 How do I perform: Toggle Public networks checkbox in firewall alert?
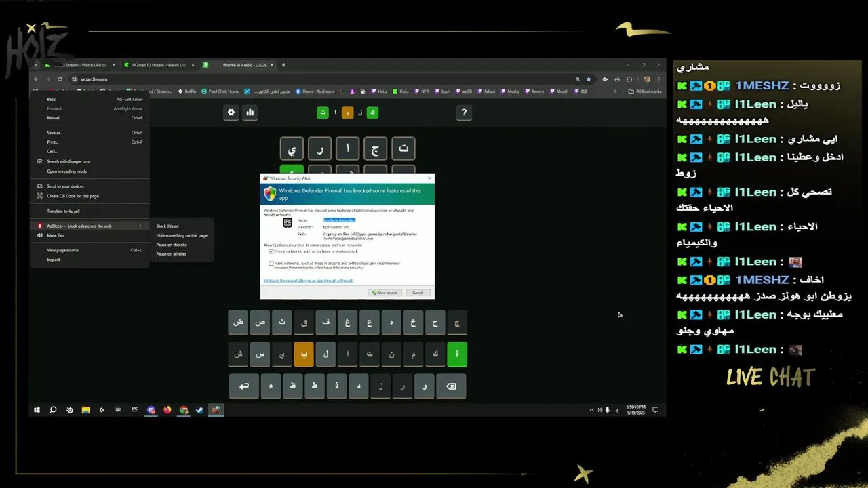[x=271, y=263]
